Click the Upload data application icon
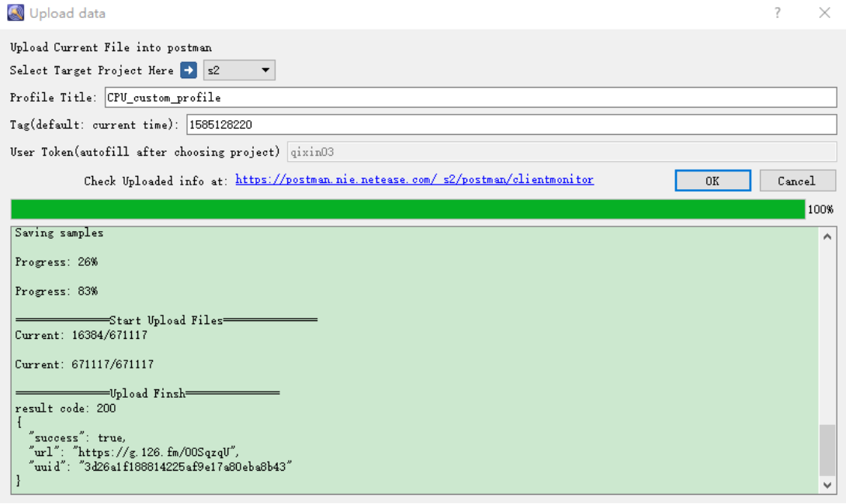The width and height of the screenshot is (846, 504). [17, 12]
